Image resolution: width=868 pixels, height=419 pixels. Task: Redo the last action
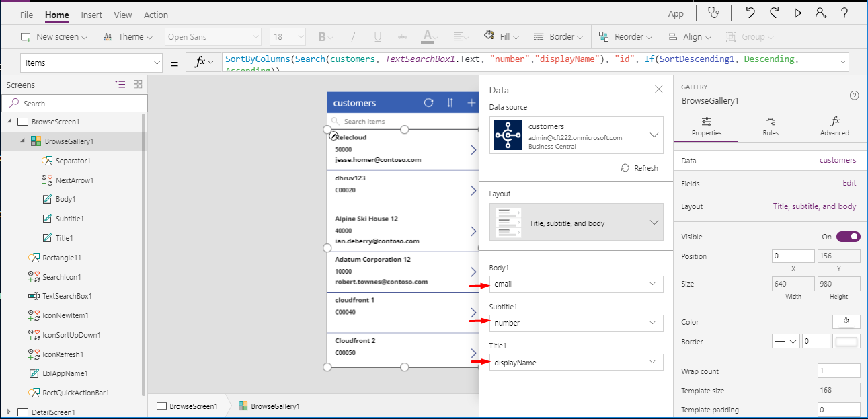pyautogui.click(x=774, y=13)
